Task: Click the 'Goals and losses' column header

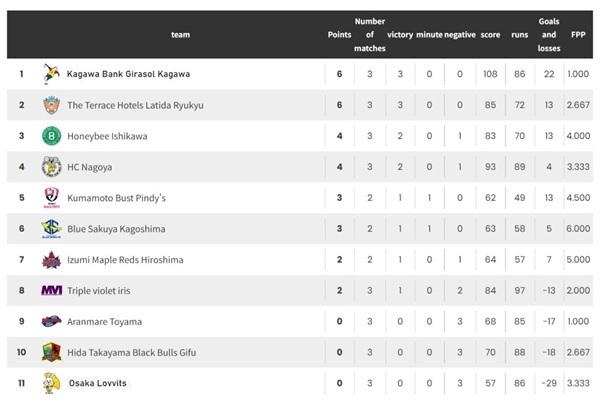Action: coord(549,34)
